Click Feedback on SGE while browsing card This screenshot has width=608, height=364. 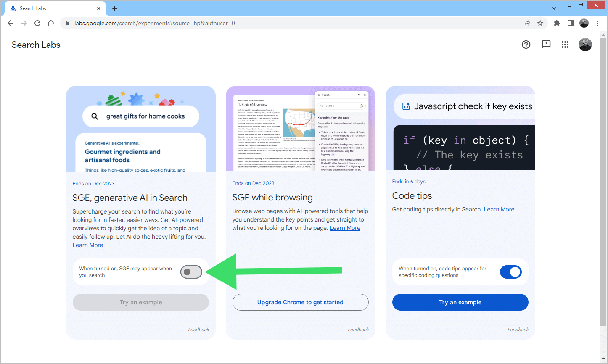coord(358,330)
